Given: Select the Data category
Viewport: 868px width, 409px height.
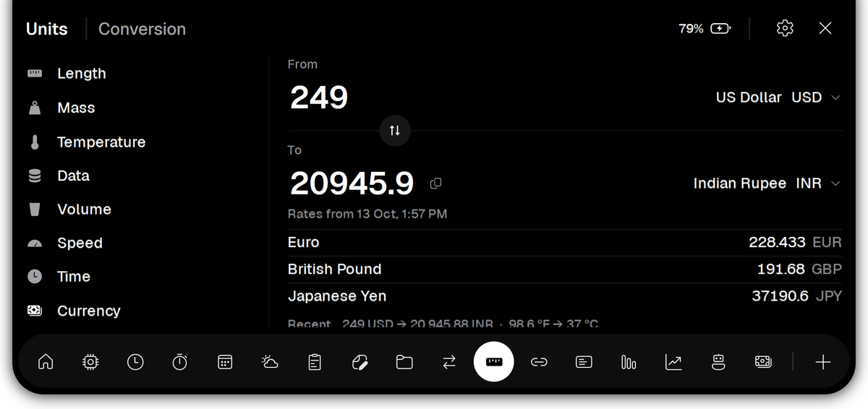Looking at the screenshot, I should pyautogui.click(x=59, y=176).
